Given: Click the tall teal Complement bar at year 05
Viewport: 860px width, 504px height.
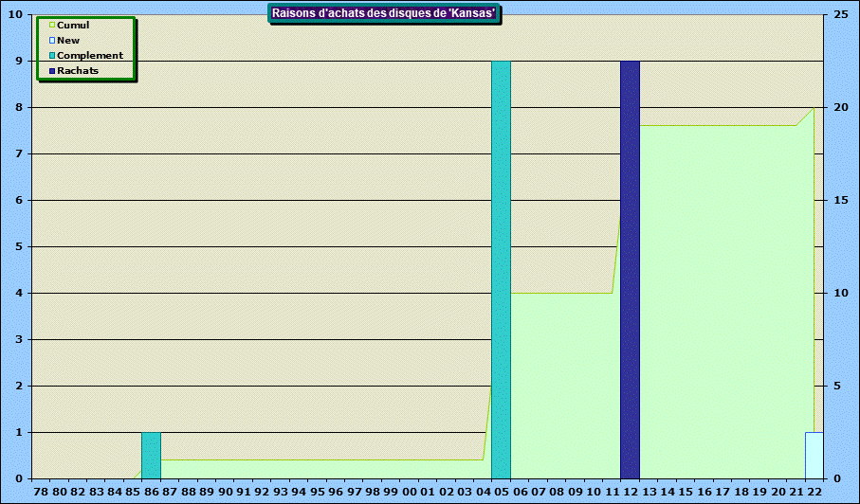Looking at the screenshot, I should click(501, 270).
